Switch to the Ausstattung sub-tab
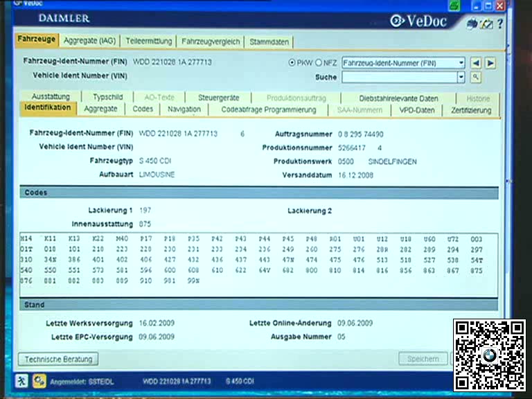The width and height of the screenshot is (532, 399). 51,97
